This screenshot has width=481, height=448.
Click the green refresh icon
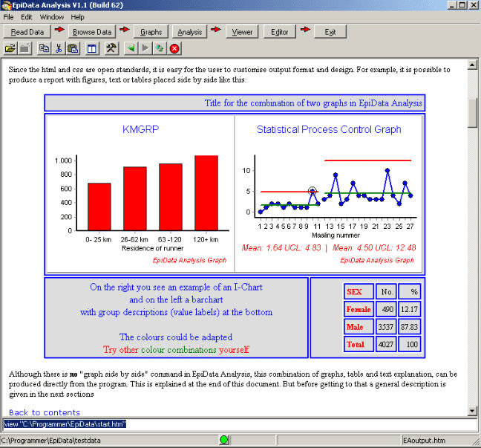coord(160,48)
